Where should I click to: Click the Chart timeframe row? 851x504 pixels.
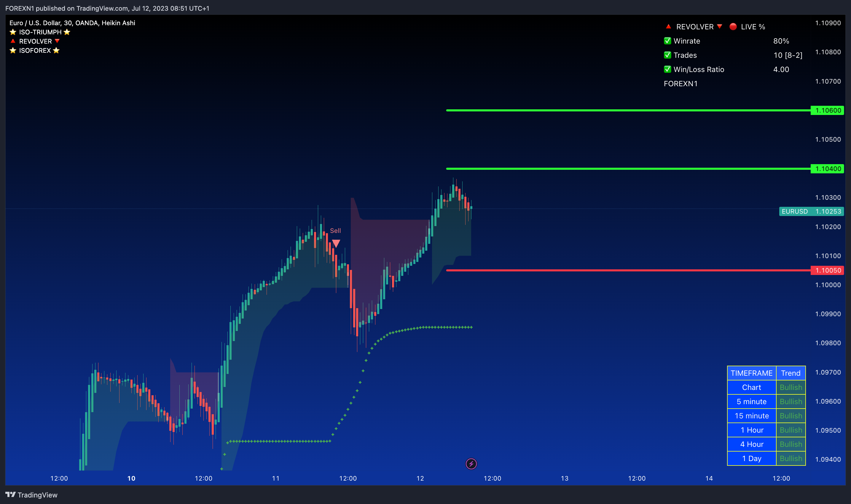click(766, 387)
